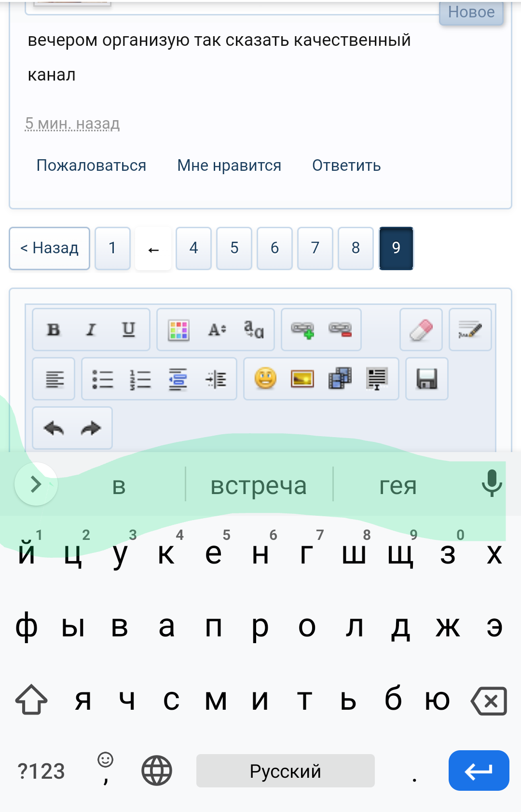The width and height of the screenshot is (521, 812).
Task: Go to page 1
Action: [112, 248]
